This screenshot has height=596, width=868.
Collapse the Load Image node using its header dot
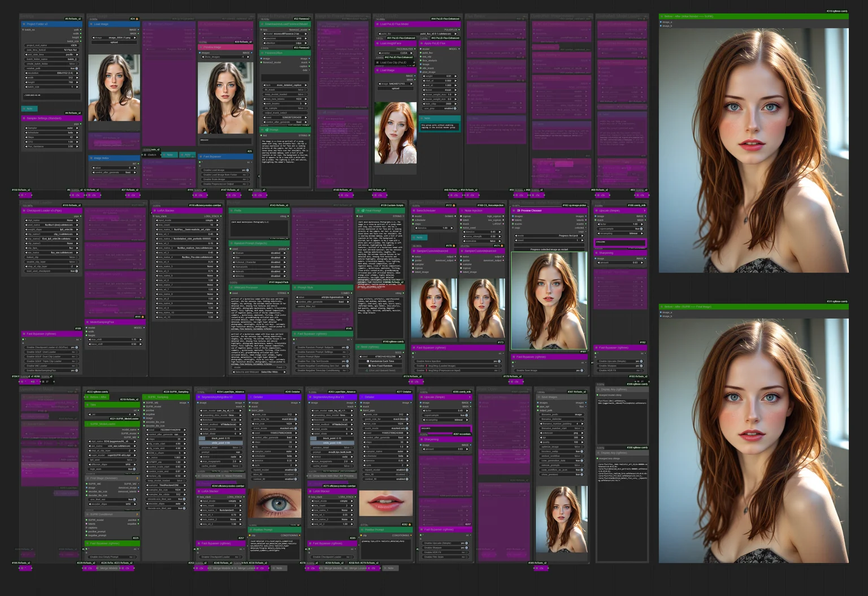(91, 24)
